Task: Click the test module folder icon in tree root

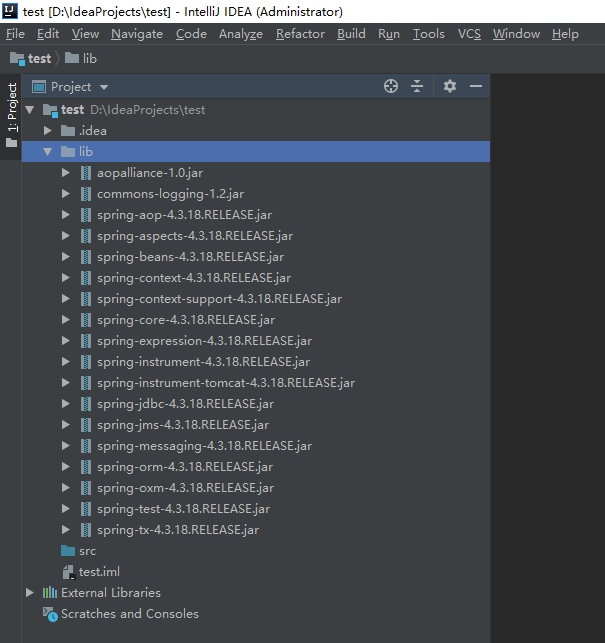Action: click(x=50, y=110)
